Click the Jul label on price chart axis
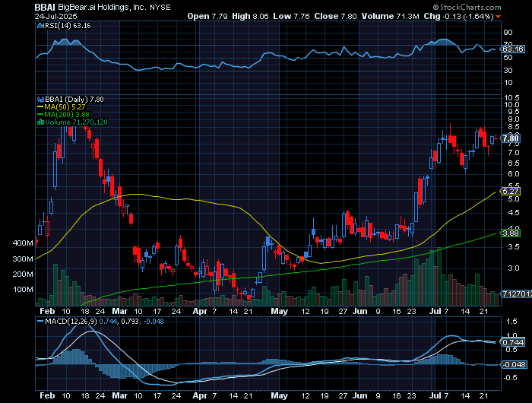The width and height of the screenshot is (532, 403). [435, 311]
